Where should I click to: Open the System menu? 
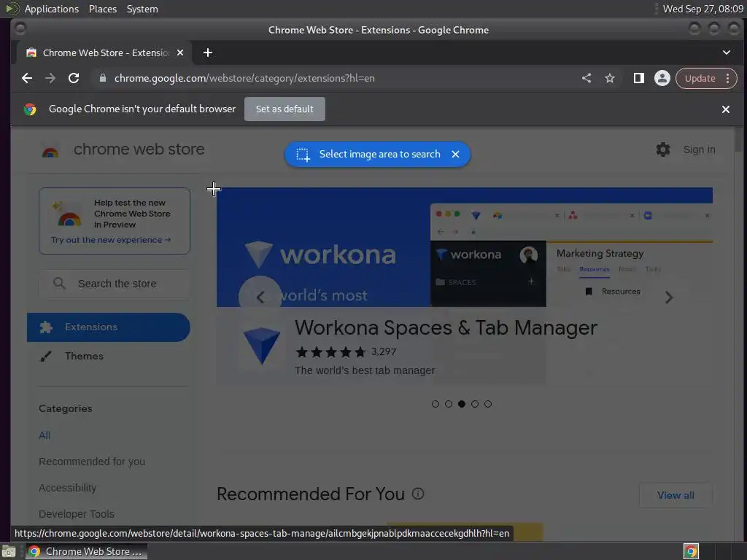(142, 9)
